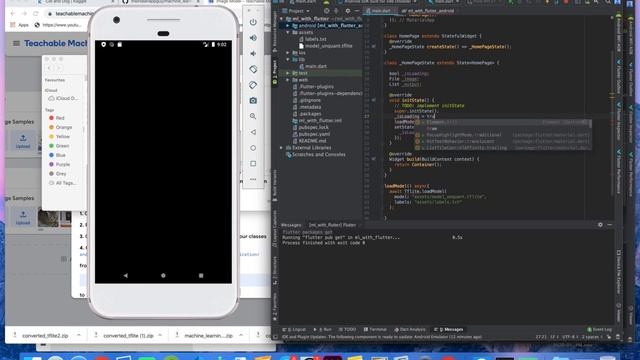Tap Android recents button on phone screen
This screenshot has height=360, width=640.
[x=201, y=276]
